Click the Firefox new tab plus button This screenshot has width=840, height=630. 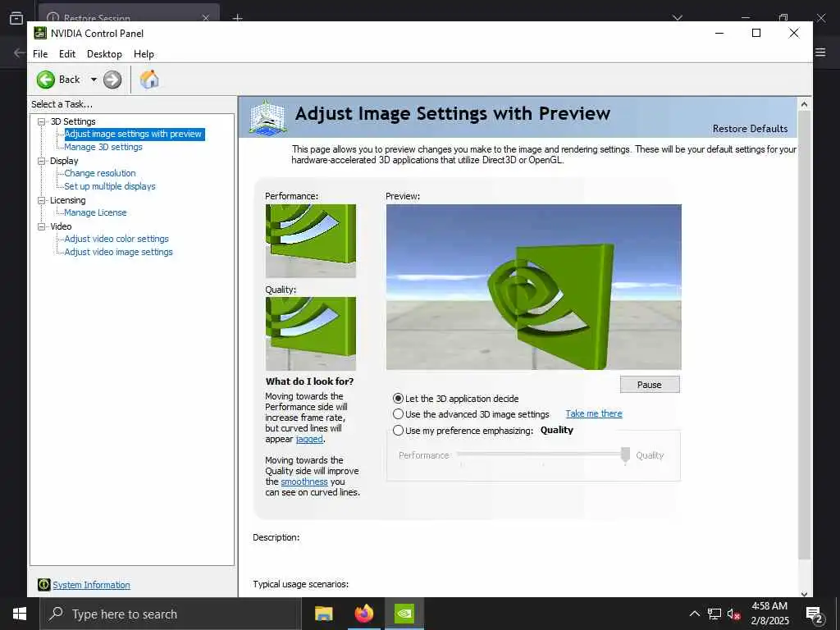[x=238, y=18]
